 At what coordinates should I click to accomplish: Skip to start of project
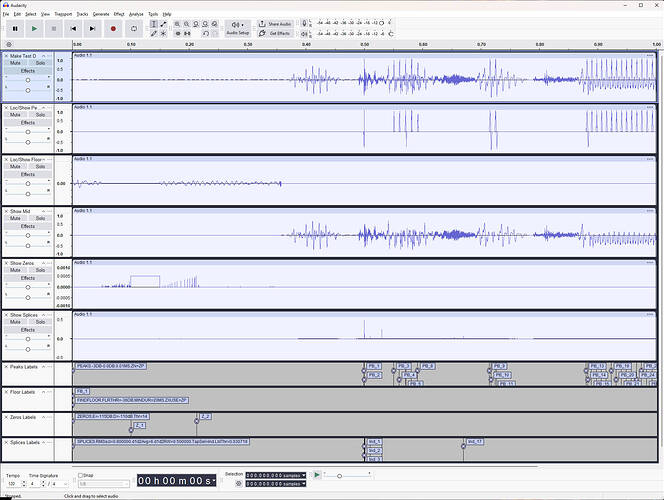[x=73, y=29]
